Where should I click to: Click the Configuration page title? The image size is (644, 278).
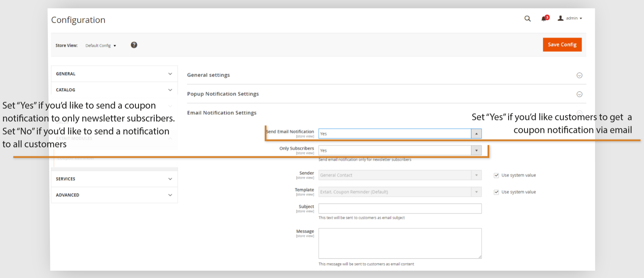[78, 20]
